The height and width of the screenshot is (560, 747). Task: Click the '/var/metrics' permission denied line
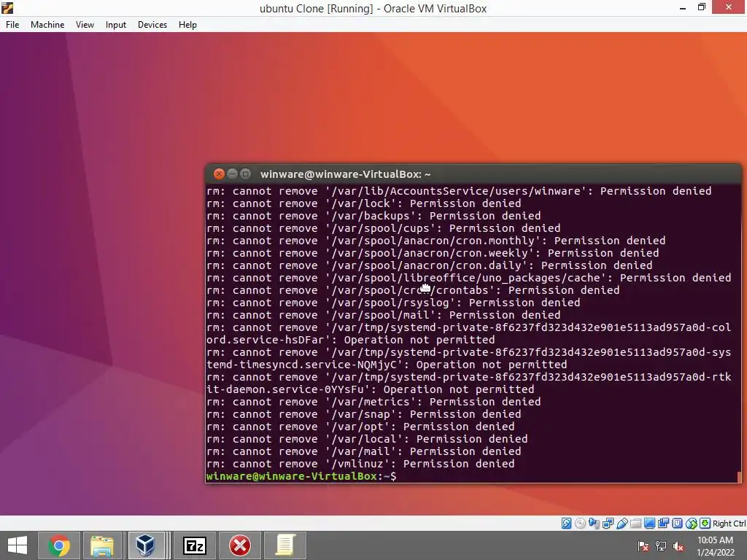(373, 402)
